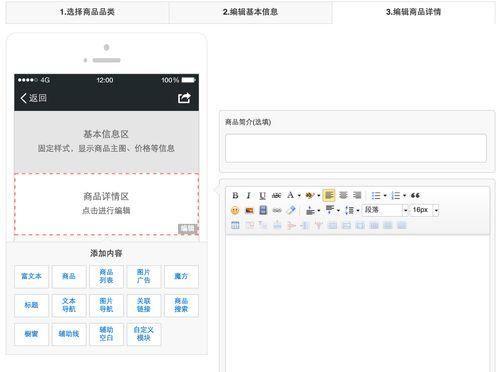Insert a table with the table icon
500x372 pixels.
tap(235, 225)
